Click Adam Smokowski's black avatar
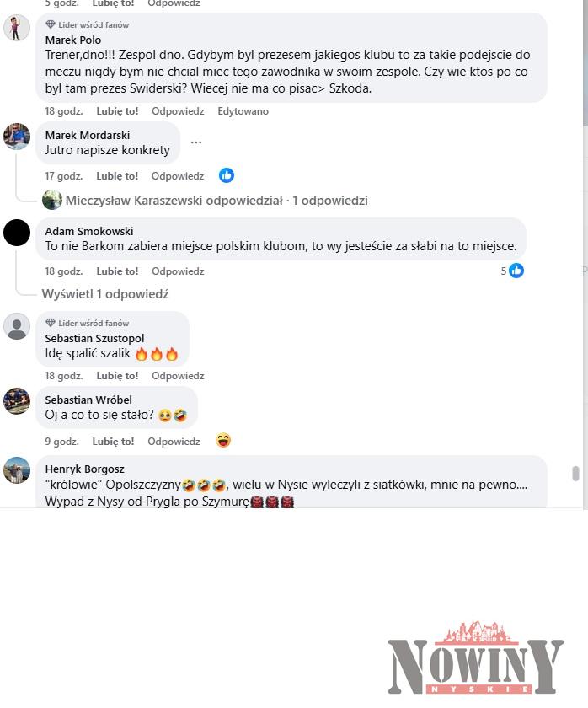The height and width of the screenshot is (708, 588). (x=17, y=233)
